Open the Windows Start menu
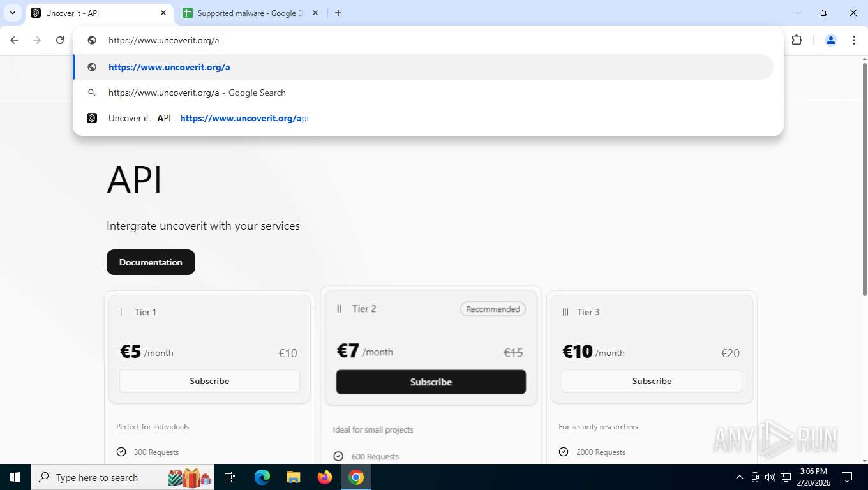 (x=15, y=477)
